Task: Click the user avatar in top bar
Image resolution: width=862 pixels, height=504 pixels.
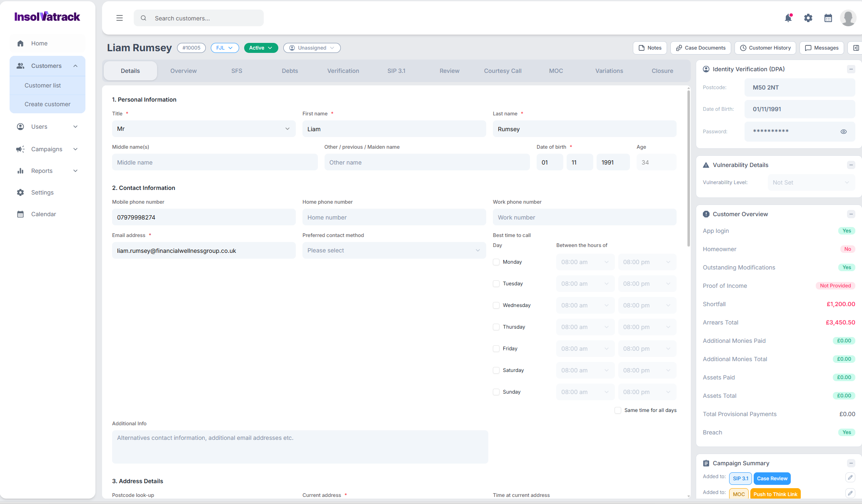Action: point(848,18)
